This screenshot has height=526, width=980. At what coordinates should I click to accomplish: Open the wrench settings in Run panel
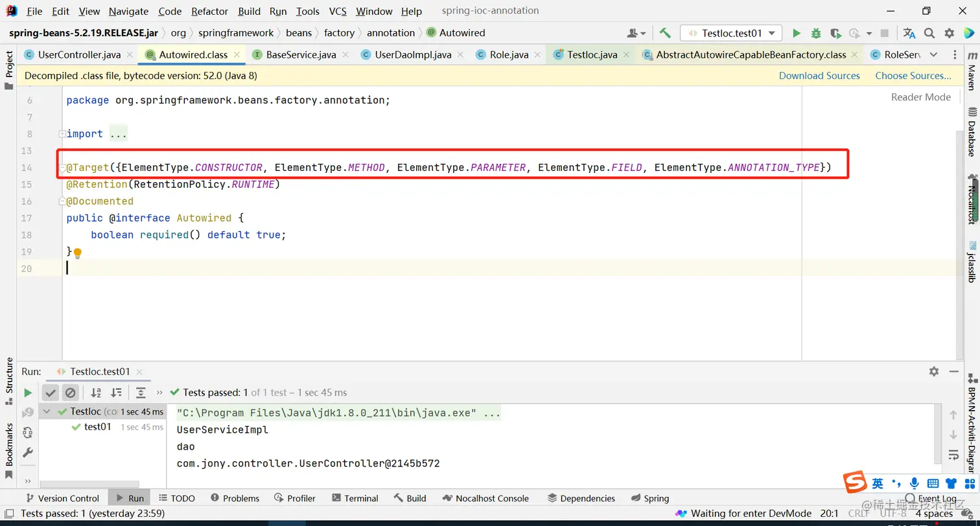point(27,452)
